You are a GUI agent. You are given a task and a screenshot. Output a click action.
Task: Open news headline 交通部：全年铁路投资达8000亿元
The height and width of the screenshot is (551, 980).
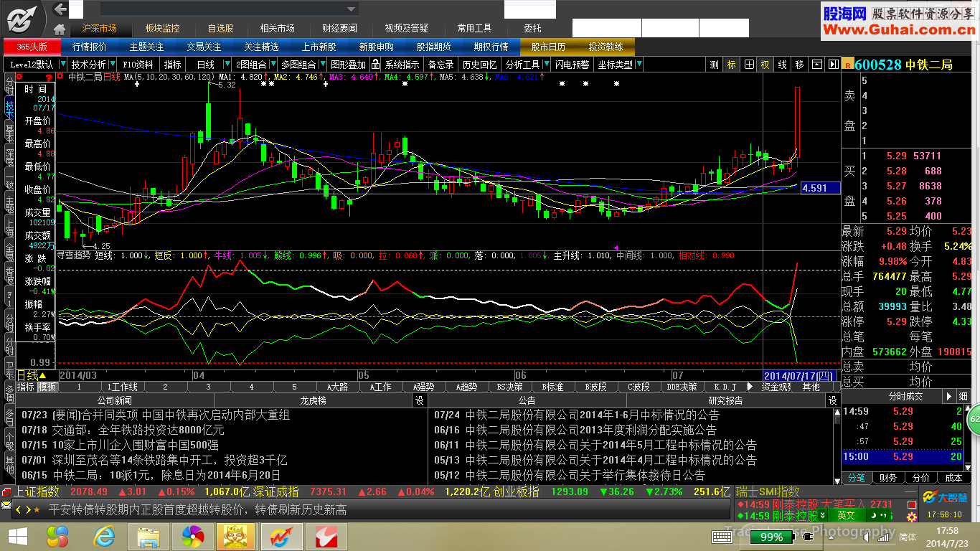point(138,430)
